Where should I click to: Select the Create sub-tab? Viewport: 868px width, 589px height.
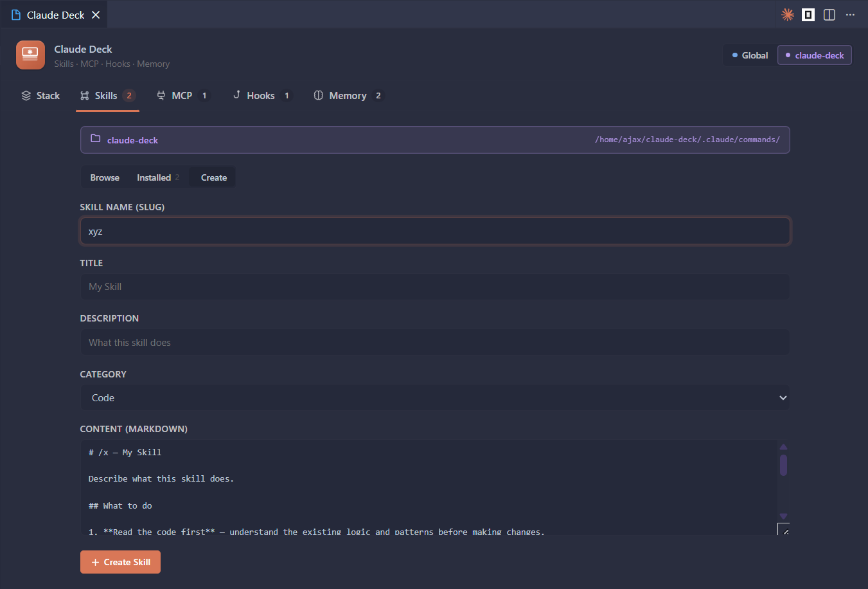214,177
